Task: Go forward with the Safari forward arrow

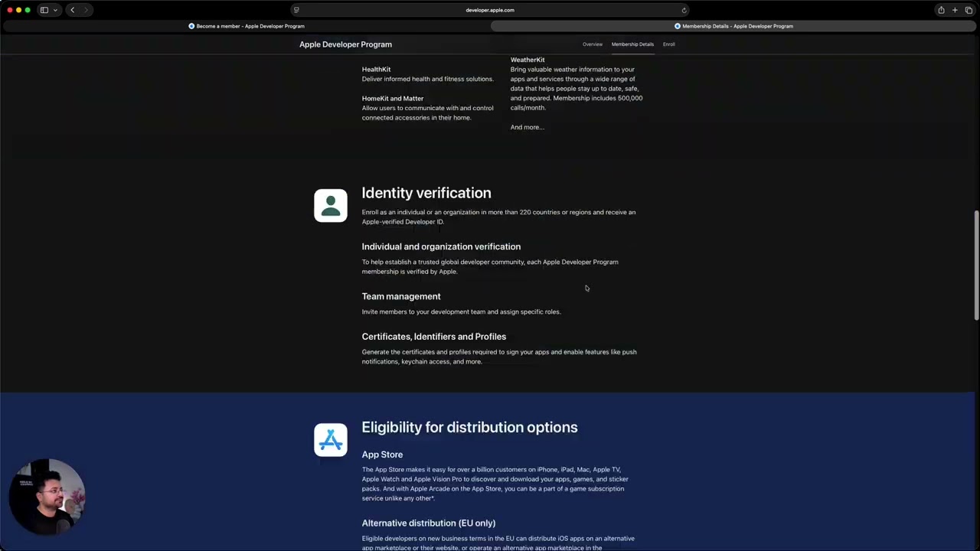Action: [x=86, y=10]
